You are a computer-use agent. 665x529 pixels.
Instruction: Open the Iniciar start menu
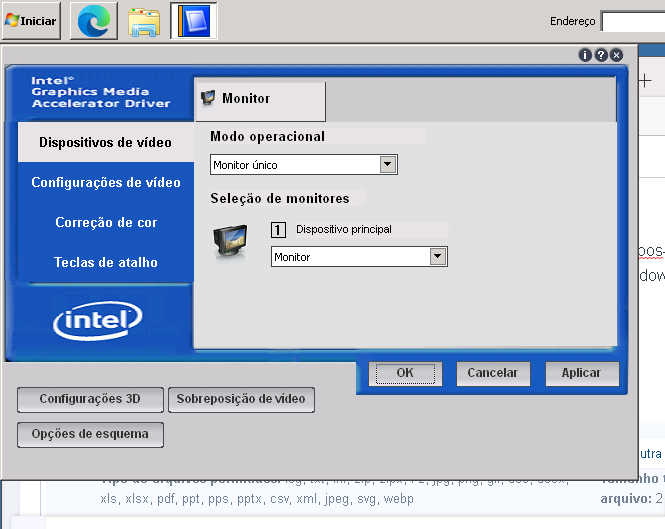(31, 21)
